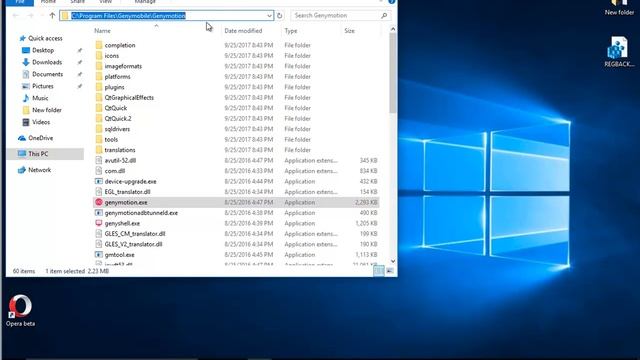
Task: Select the genyshell.exe application icon
Action: pos(99,223)
